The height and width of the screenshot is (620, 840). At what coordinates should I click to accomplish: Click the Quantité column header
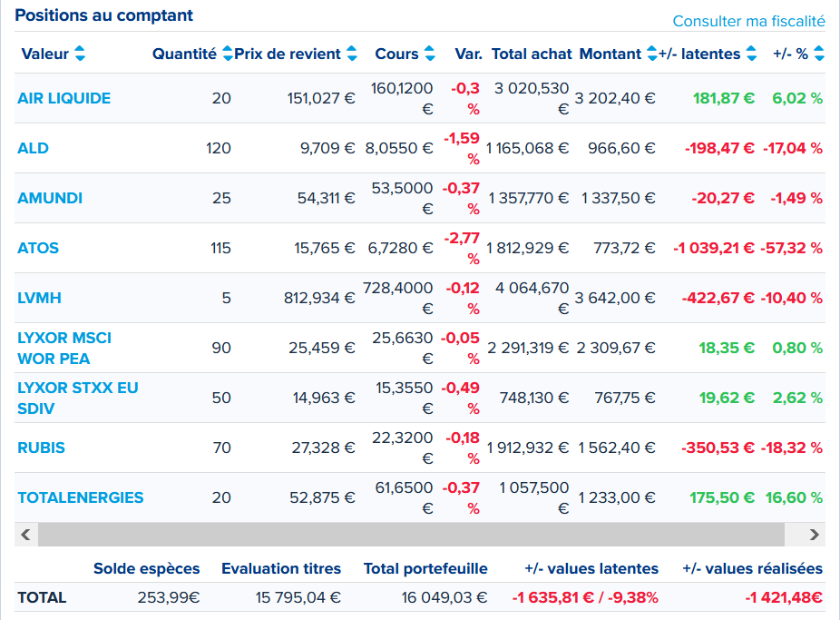click(185, 54)
